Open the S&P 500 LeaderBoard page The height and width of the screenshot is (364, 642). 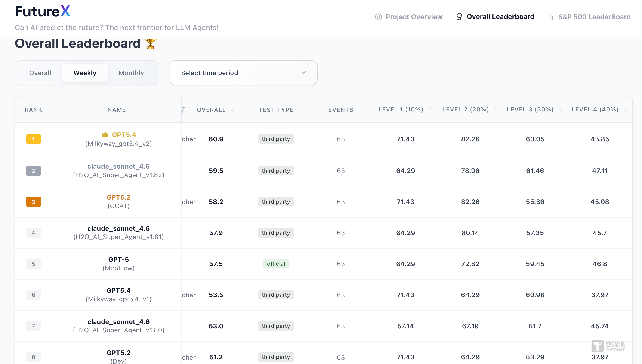(594, 17)
